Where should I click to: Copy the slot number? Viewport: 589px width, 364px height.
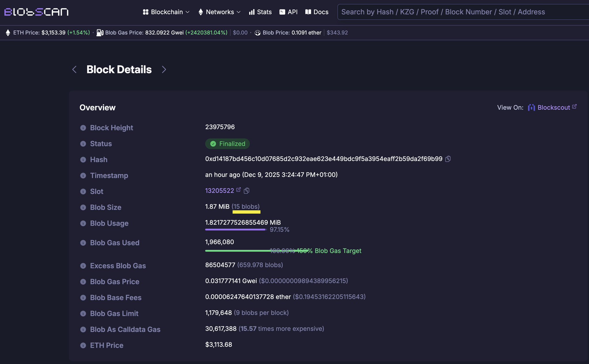point(247,191)
